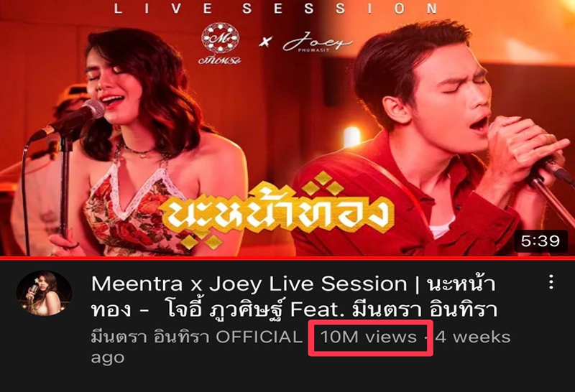Click the white x between the logos
This screenshot has height=392, width=575.
pos(265,42)
